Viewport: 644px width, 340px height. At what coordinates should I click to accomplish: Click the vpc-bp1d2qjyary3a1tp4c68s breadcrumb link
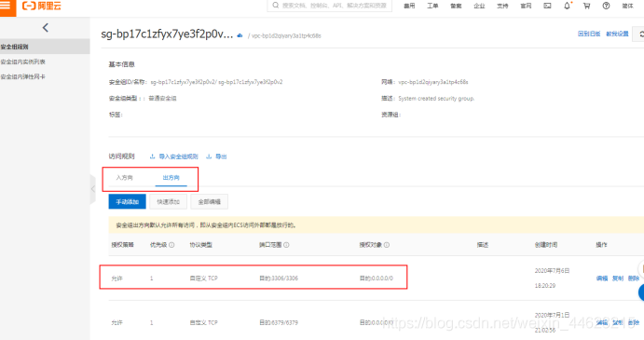tap(286, 35)
